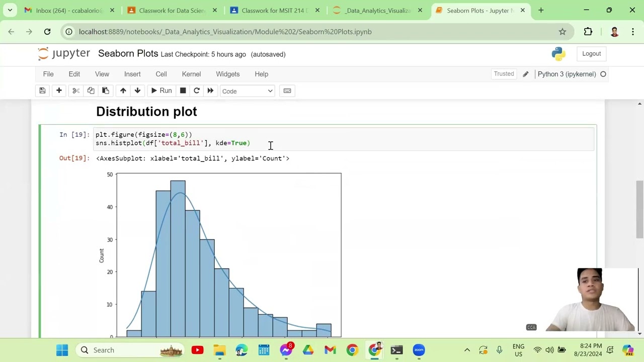Open the Cell menu
This screenshot has width=644, height=362.
tap(161, 74)
